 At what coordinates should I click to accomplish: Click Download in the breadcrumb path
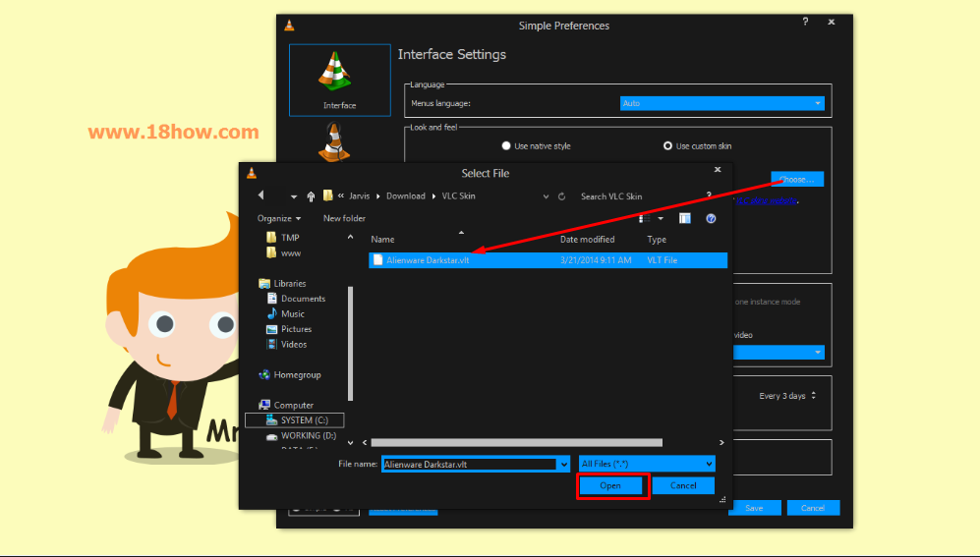click(406, 196)
